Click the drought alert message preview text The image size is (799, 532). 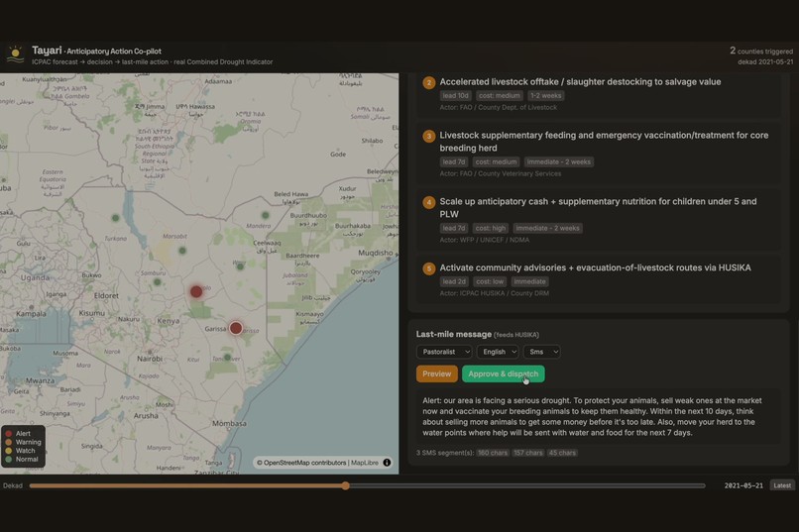point(598,416)
